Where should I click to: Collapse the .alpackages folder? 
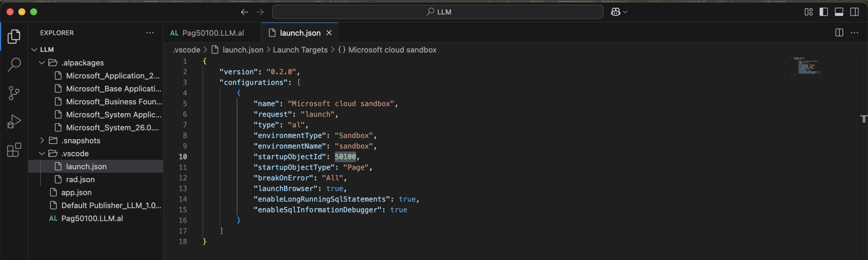(x=42, y=63)
